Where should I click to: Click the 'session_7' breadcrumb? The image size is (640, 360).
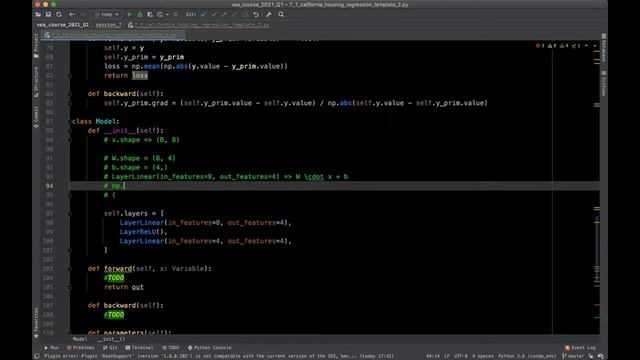108,25
